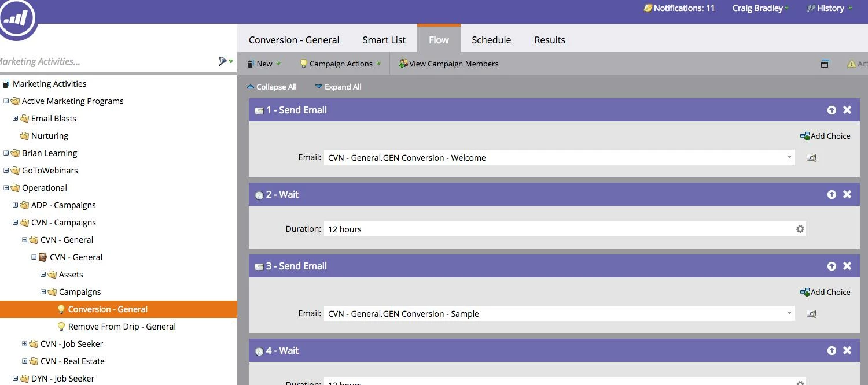The width and height of the screenshot is (868, 385).
Task: Open Notifications: 11
Action: pos(679,8)
